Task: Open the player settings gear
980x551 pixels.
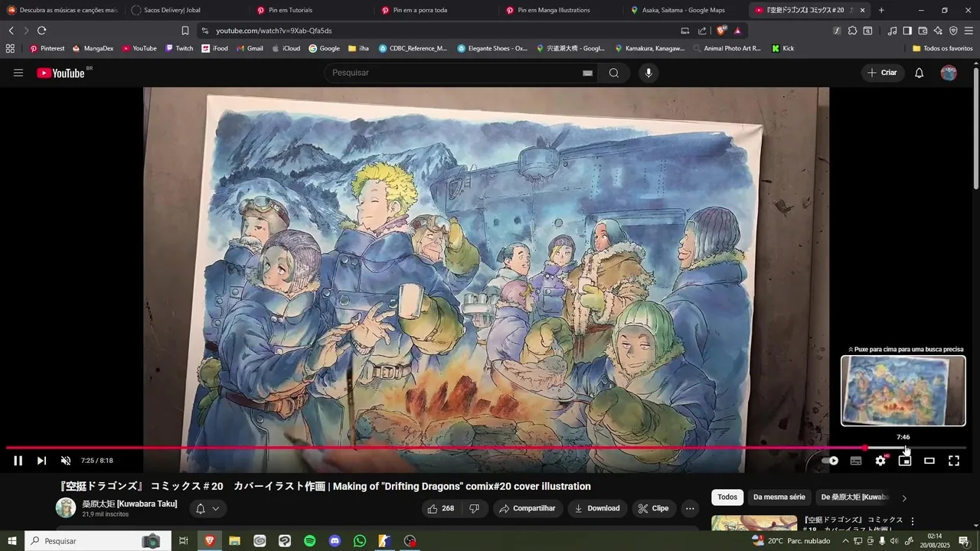Action: click(880, 461)
